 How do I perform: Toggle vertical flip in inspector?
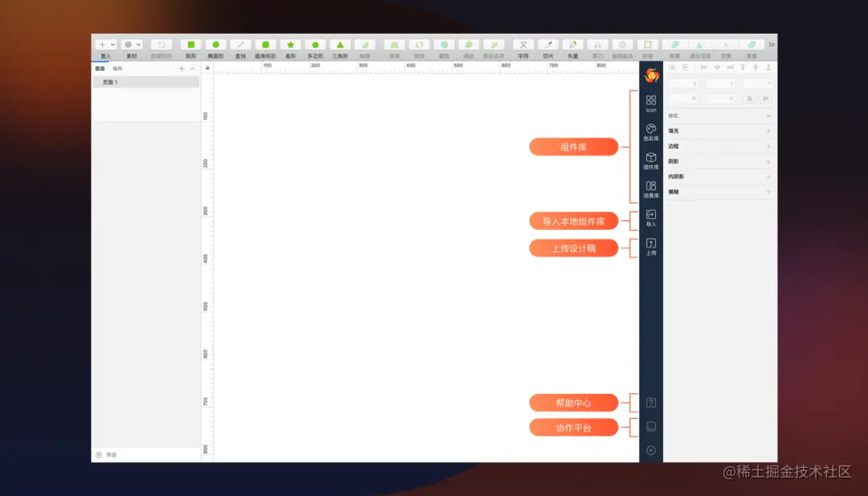coord(766,99)
